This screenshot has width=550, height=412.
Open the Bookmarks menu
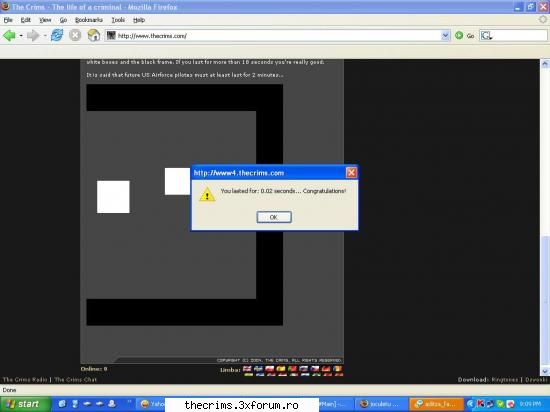click(89, 20)
